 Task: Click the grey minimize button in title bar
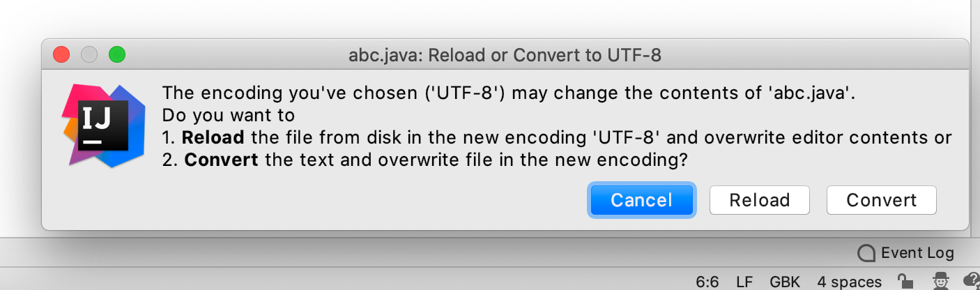click(89, 54)
